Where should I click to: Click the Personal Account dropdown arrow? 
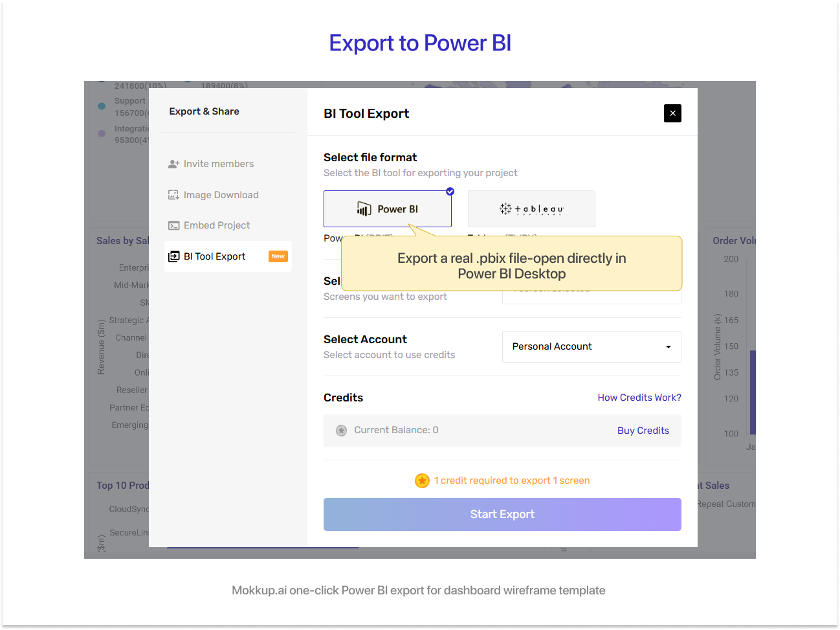tap(669, 347)
